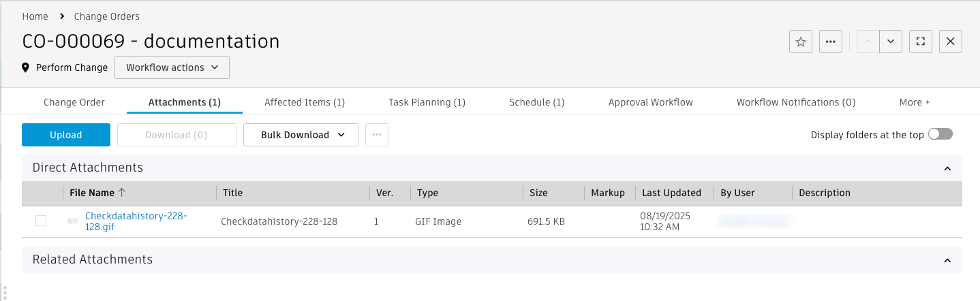Click the star favorite icon
Screen dimensions: 980x301
[x=801, y=42]
